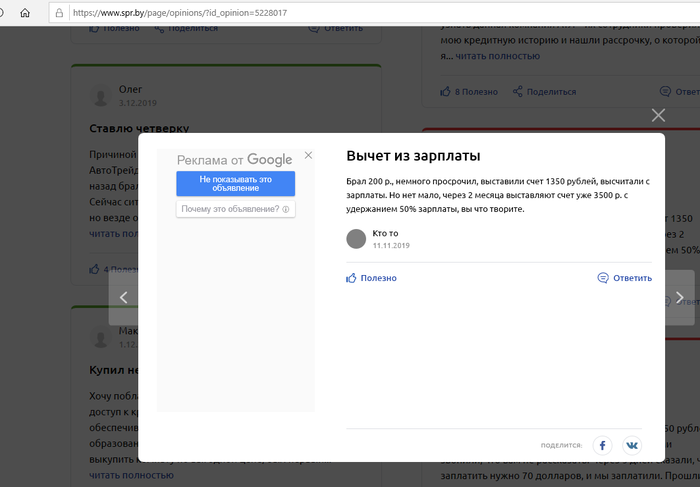Click Ответить in the popup
The width and height of the screenshot is (700, 487).
pyautogui.click(x=624, y=278)
